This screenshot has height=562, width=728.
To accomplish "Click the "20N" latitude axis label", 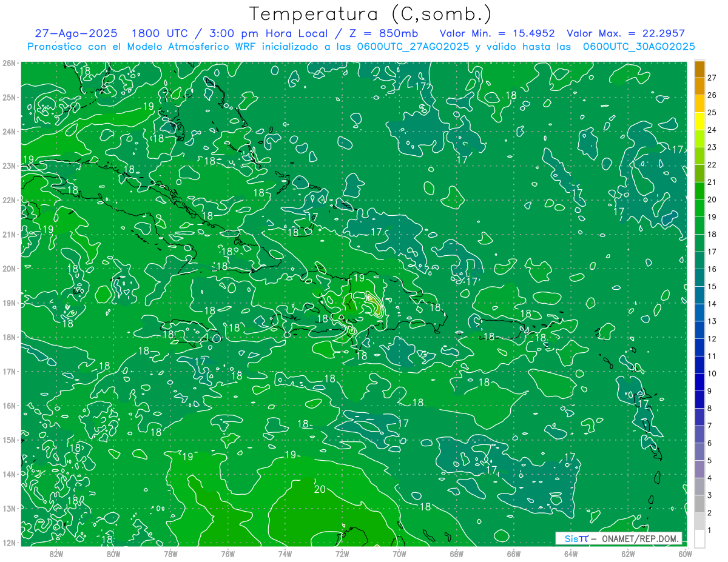I will click(x=9, y=269).
